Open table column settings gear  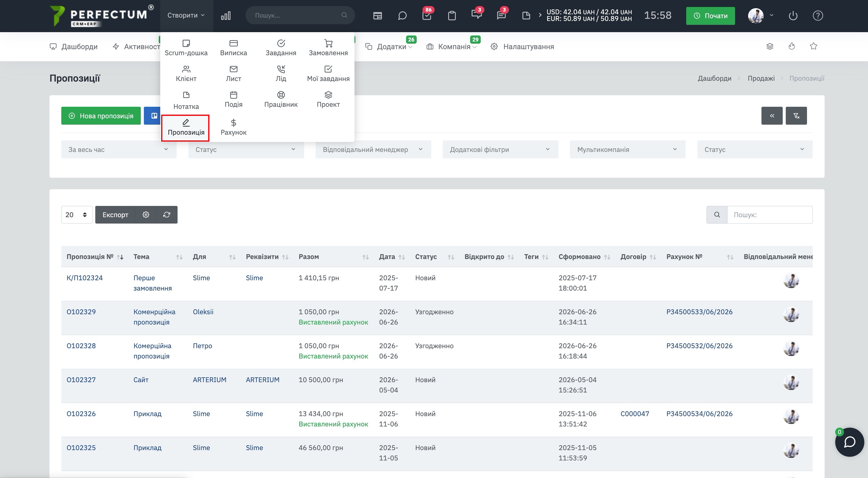[146, 215]
